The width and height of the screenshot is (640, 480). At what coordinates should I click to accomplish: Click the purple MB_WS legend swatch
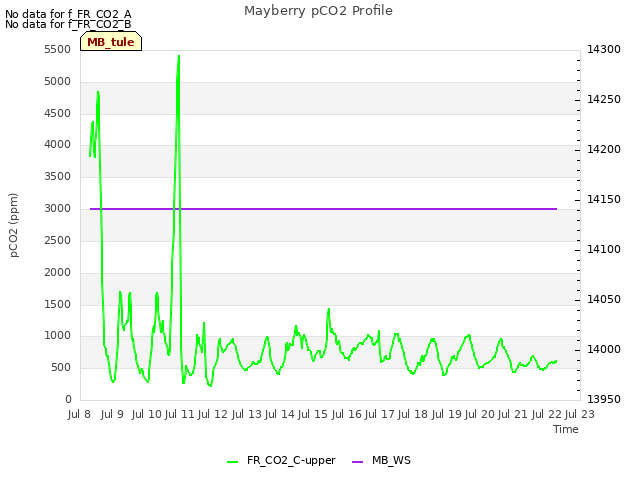(x=358, y=462)
